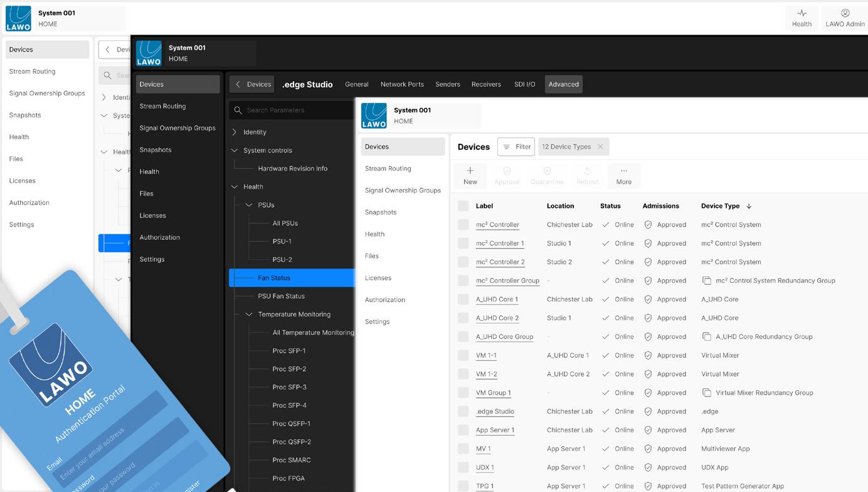Go back using the dark window Devices button
The width and height of the screenshot is (868, 492).
(252, 84)
